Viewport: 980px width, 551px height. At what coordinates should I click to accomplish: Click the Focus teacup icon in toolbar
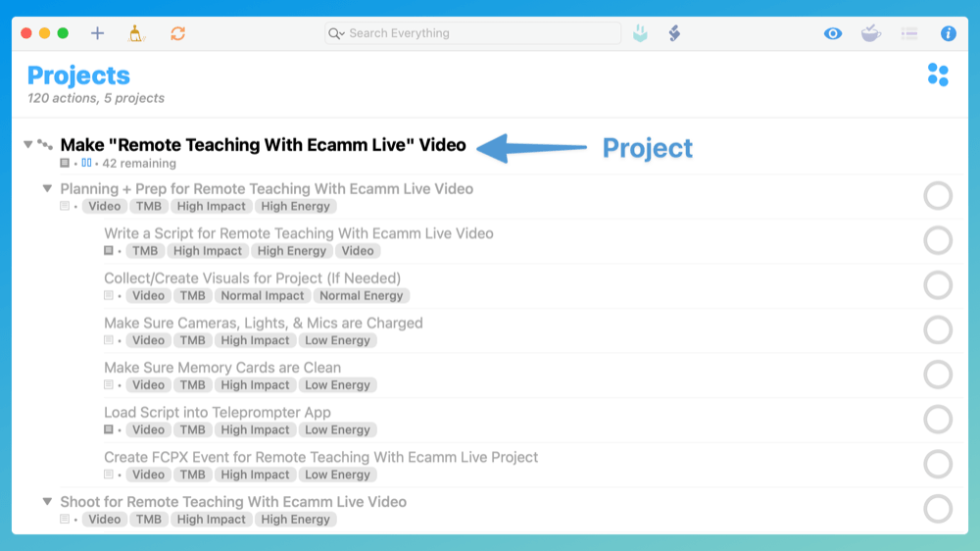(870, 33)
